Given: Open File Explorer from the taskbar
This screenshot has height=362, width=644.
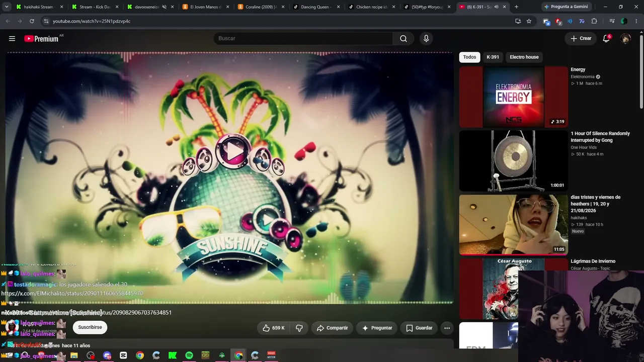Looking at the screenshot, I should tap(74, 355).
